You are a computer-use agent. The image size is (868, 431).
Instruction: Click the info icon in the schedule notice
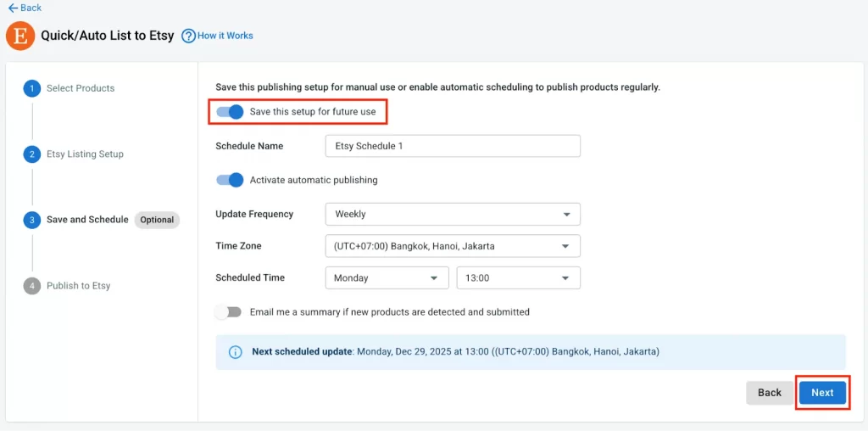(236, 352)
